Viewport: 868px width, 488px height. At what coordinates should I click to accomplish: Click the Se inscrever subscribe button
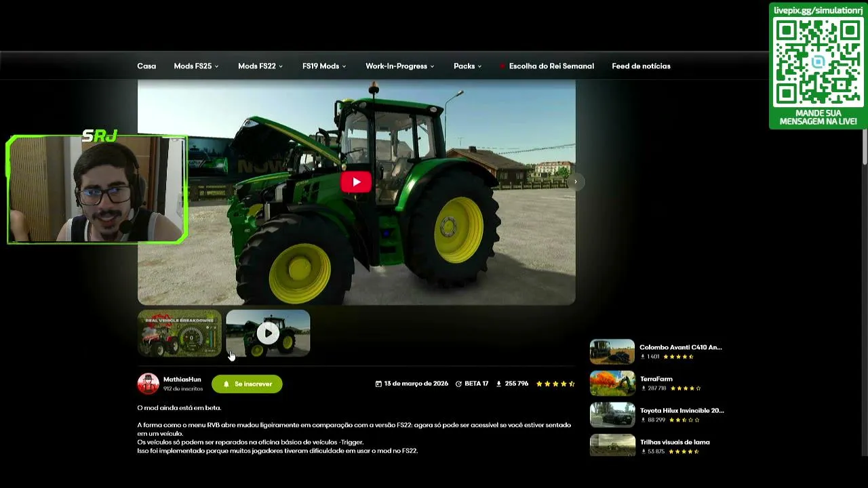click(x=247, y=384)
